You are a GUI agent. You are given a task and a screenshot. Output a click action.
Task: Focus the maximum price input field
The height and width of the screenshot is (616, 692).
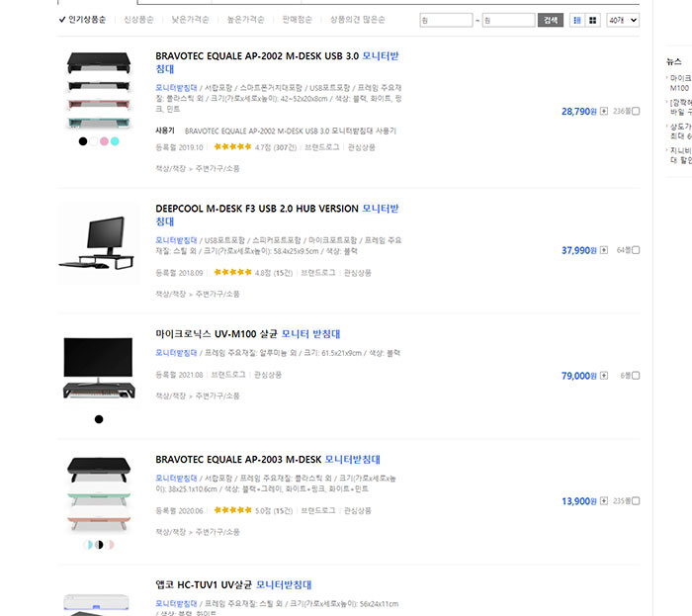pyautogui.click(x=508, y=21)
